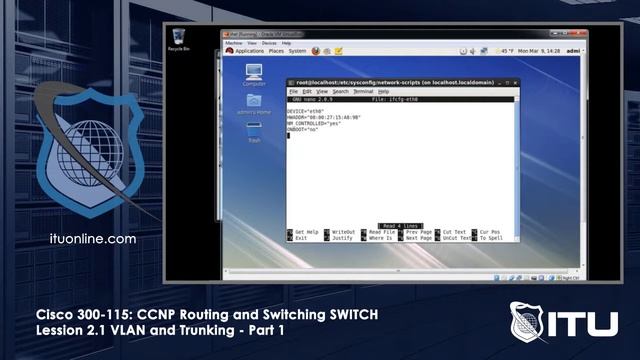Screen dimensions: 640x360
Task: Click the Cur Pos shortcut label
Action: point(490,232)
